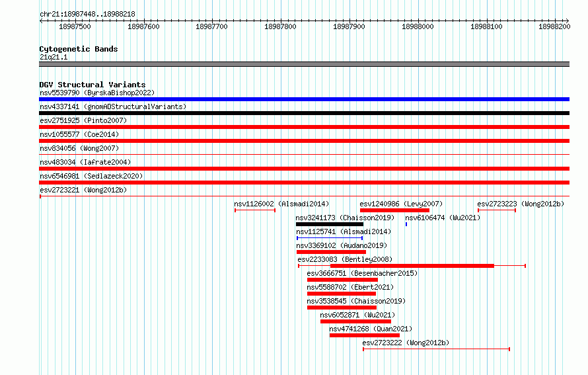Select the red nsv6052871 variant bar
The width and height of the screenshot is (588, 375).
pyautogui.click(x=355, y=321)
